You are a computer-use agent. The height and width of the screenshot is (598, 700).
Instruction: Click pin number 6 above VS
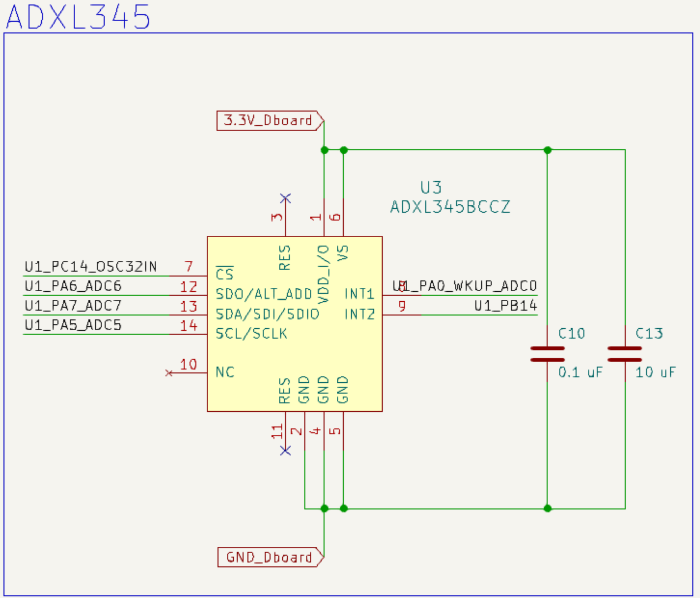click(x=336, y=217)
